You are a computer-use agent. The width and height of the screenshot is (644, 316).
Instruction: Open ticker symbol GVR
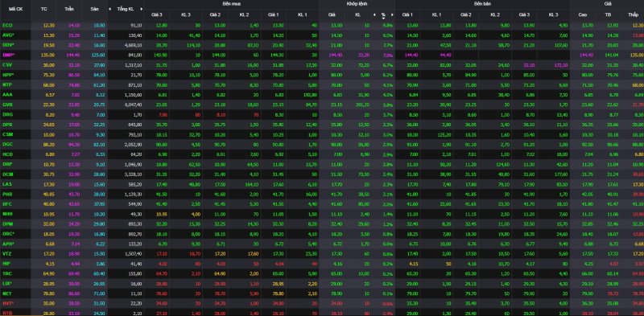coord(7,105)
